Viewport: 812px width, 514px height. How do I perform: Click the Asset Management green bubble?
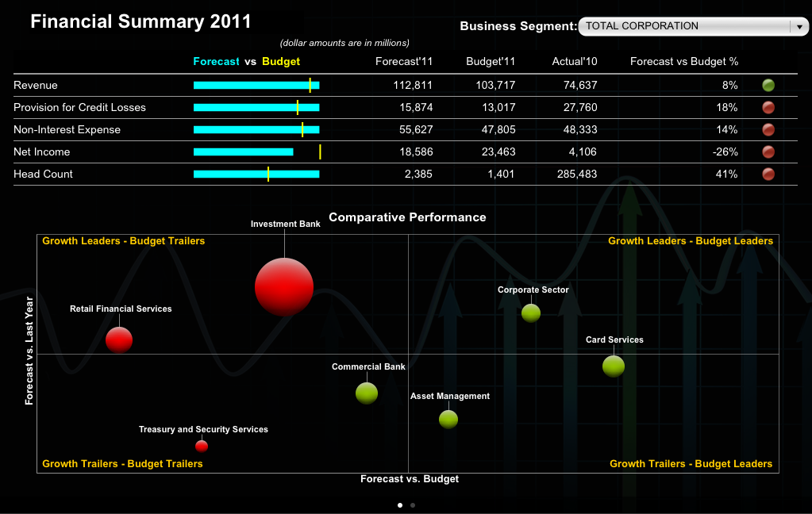(448, 419)
